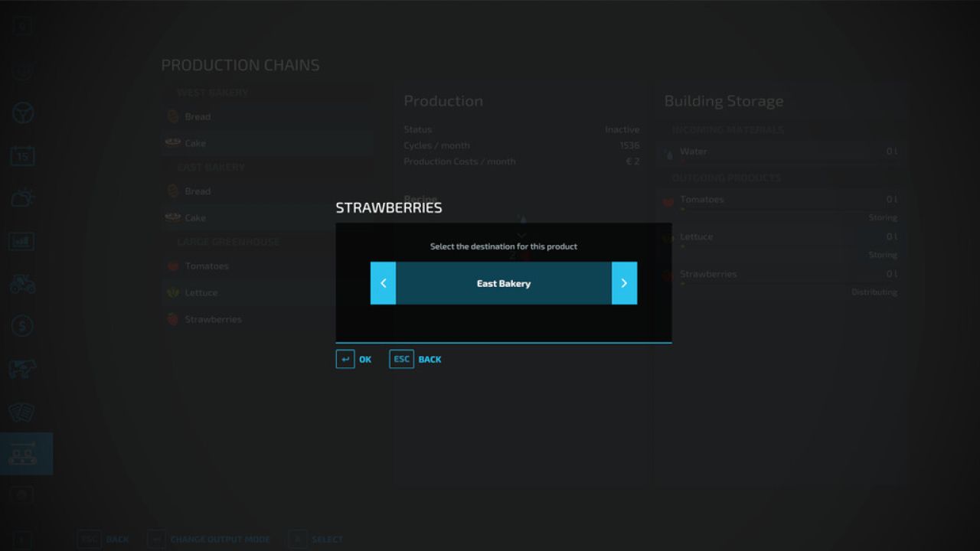This screenshot has height=551, width=980.
Task: Select Bread under West Bakery
Action: pos(268,116)
